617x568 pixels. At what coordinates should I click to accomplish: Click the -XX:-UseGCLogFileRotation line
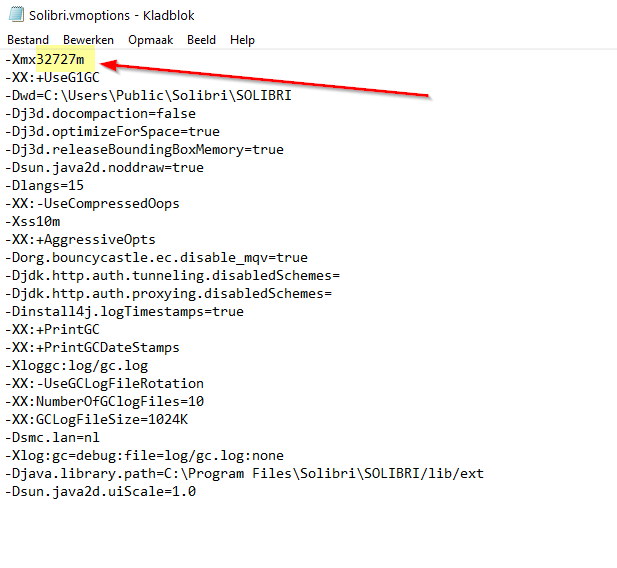104,383
